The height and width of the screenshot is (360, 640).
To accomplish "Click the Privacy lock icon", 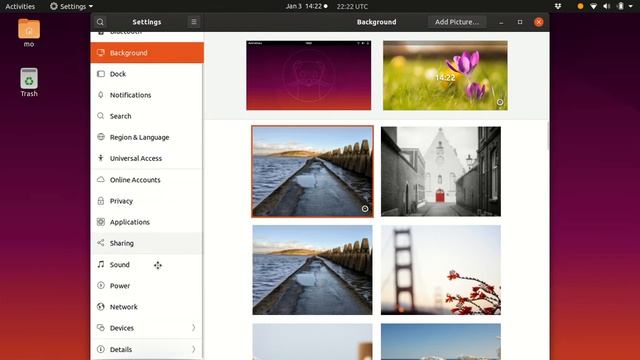I will pos(101,201).
